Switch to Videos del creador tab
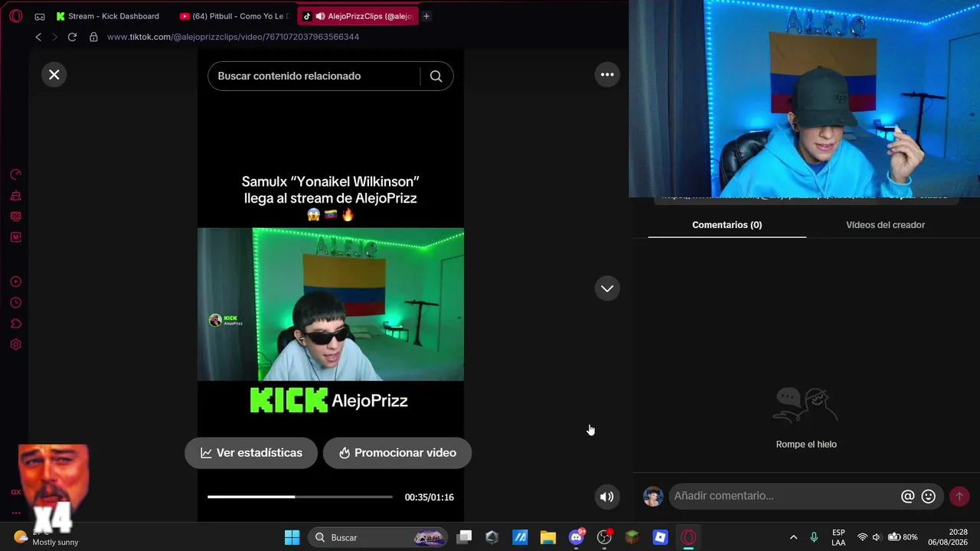This screenshot has height=551, width=980. point(885,225)
